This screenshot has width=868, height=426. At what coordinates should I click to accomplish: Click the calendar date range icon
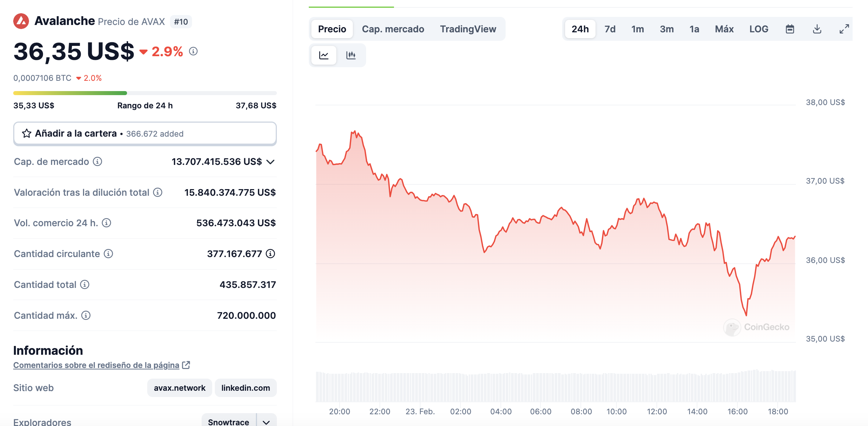[x=790, y=29]
